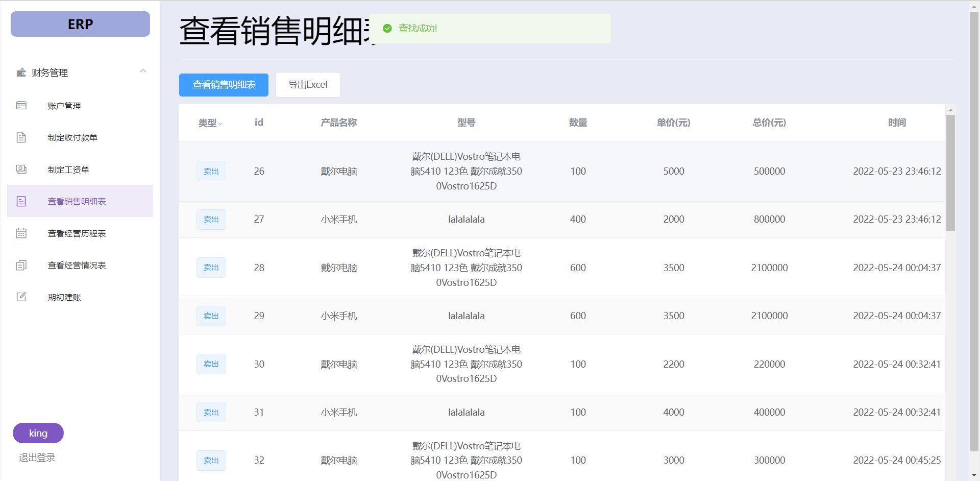Viewport: 980px width, 481px height.
Task: Click the edit icon for 期初建账
Action: click(21, 297)
